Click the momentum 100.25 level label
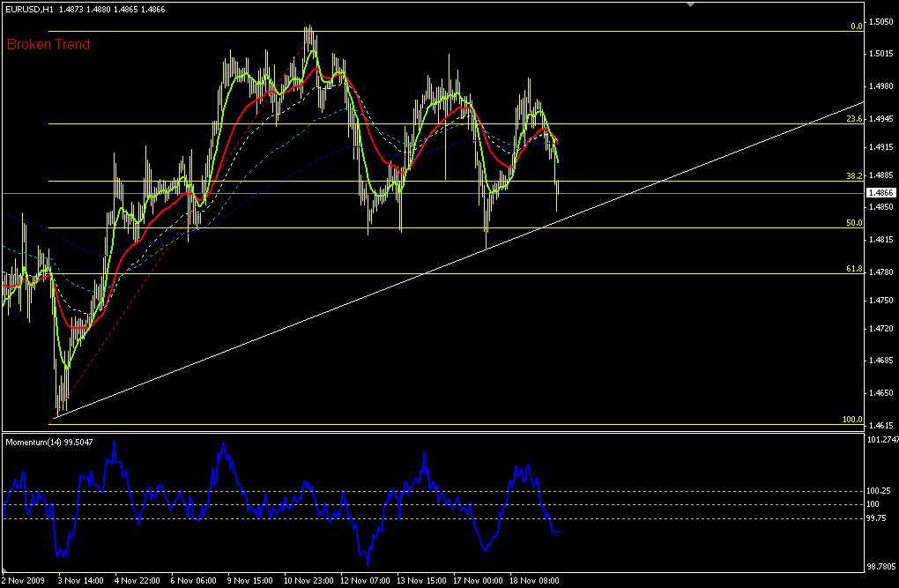Viewport: 899px width, 588px height. click(x=880, y=491)
